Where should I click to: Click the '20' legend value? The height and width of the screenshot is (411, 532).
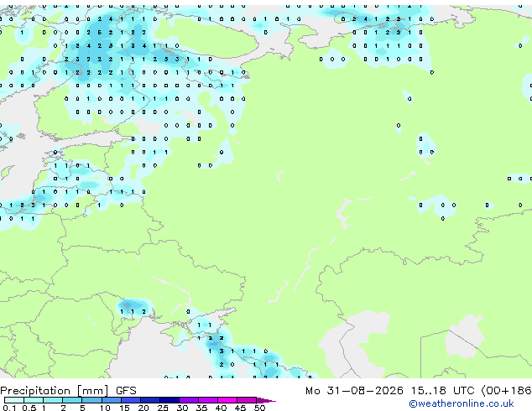point(143,408)
